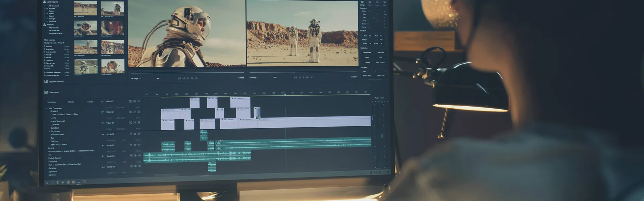Select the Particle System effects category

(55, 158)
